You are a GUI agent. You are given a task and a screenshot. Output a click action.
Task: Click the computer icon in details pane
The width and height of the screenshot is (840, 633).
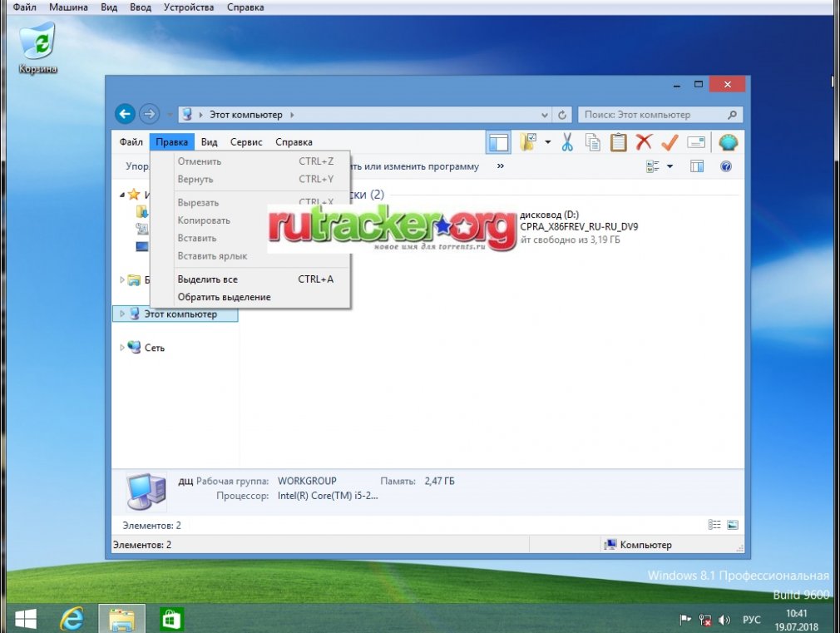click(146, 491)
